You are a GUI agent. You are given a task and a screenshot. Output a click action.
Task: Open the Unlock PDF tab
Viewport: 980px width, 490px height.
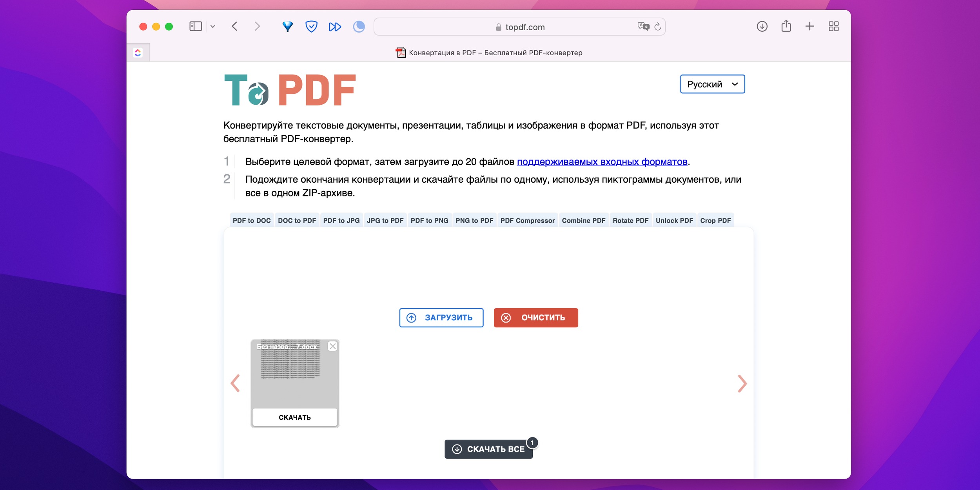[x=674, y=220]
